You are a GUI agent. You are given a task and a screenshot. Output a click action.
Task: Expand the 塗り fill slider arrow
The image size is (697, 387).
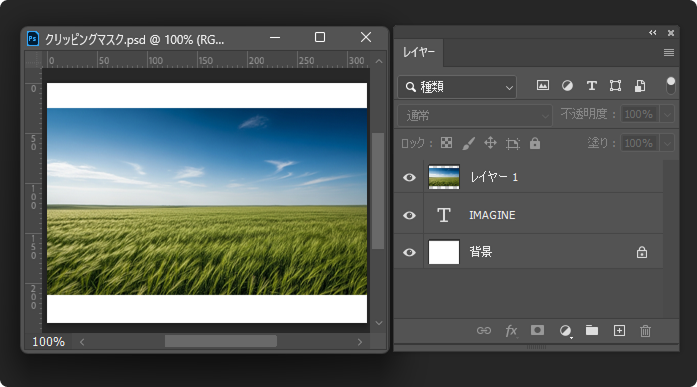(x=667, y=143)
